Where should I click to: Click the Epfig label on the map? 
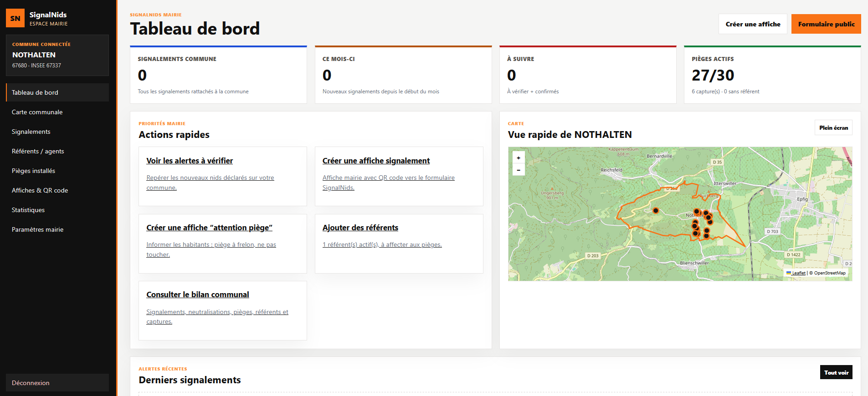(x=802, y=199)
